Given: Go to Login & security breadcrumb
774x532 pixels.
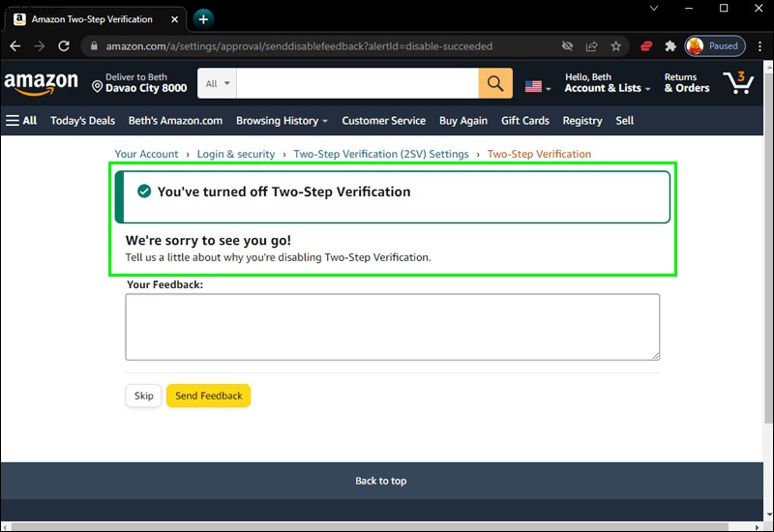Looking at the screenshot, I should [x=236, y=154].
